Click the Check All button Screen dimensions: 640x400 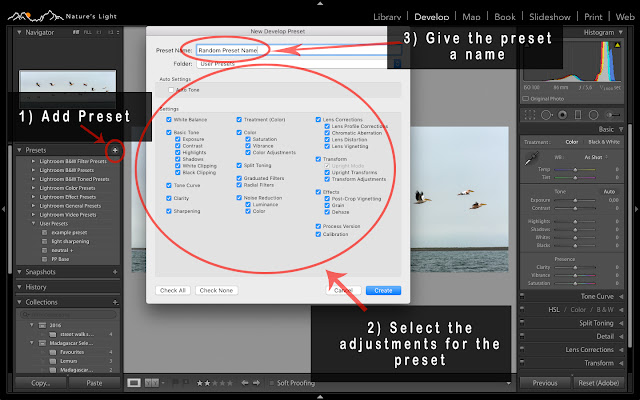click(x=173, y=290)
